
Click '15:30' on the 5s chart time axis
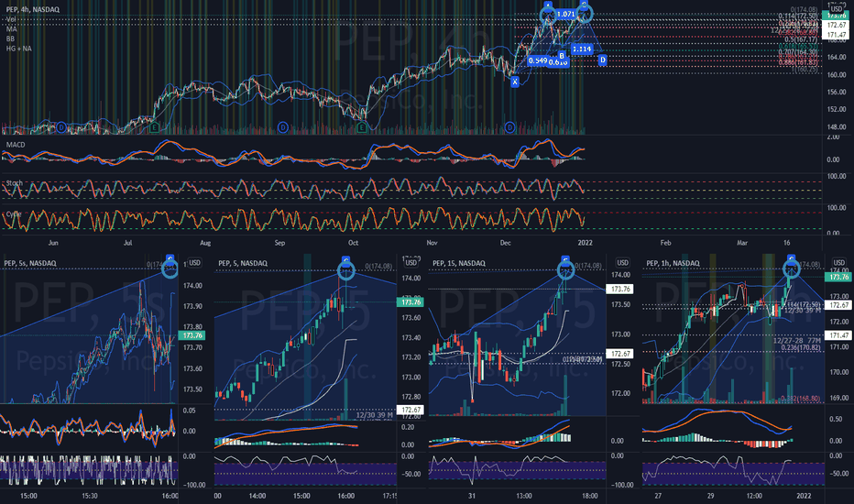(89, 496)
